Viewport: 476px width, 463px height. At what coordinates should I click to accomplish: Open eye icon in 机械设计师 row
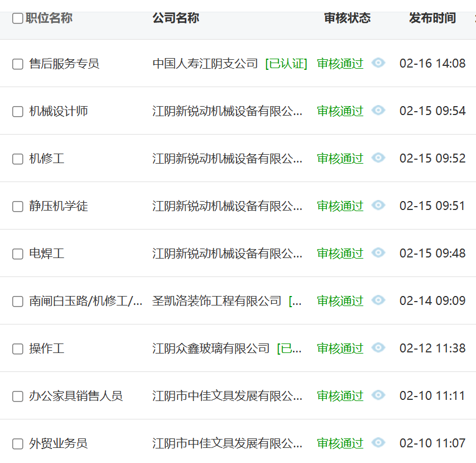pos(378,110)
